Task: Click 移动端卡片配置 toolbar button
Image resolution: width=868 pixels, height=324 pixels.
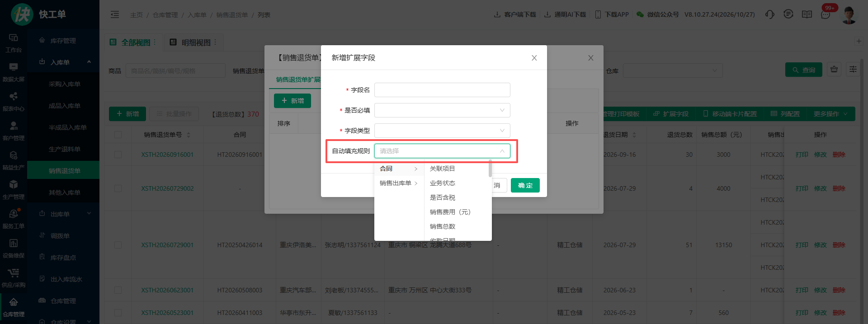Action: pos(730,114)
